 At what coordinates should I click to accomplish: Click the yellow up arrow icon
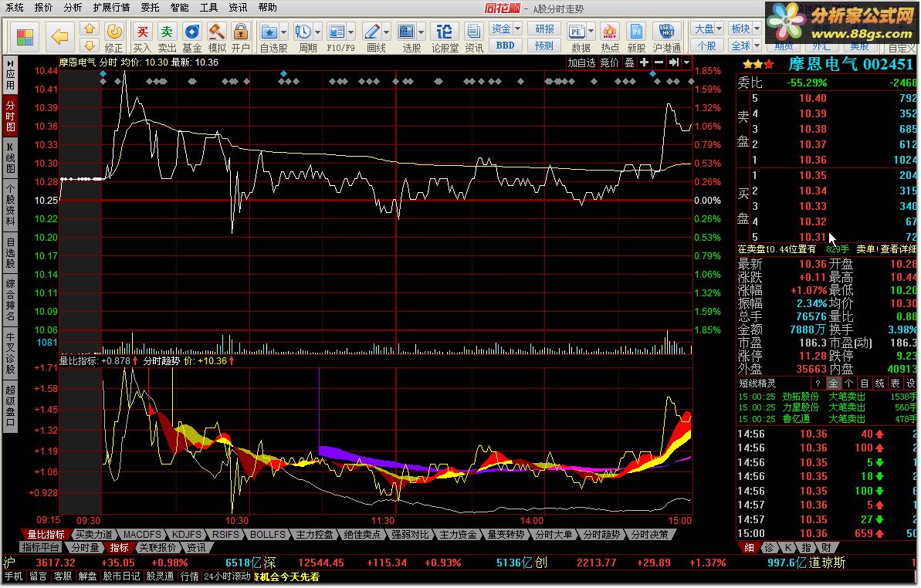(90, 29)
